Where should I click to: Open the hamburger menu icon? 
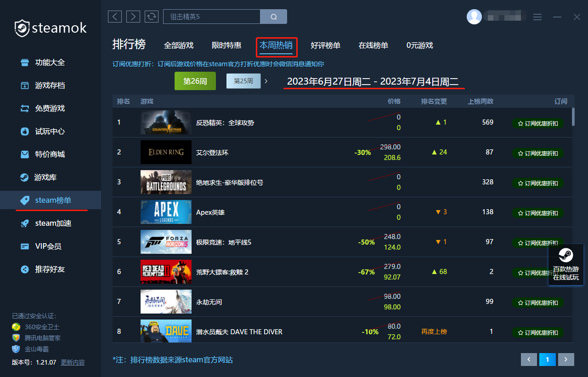[x=537, y=17]
